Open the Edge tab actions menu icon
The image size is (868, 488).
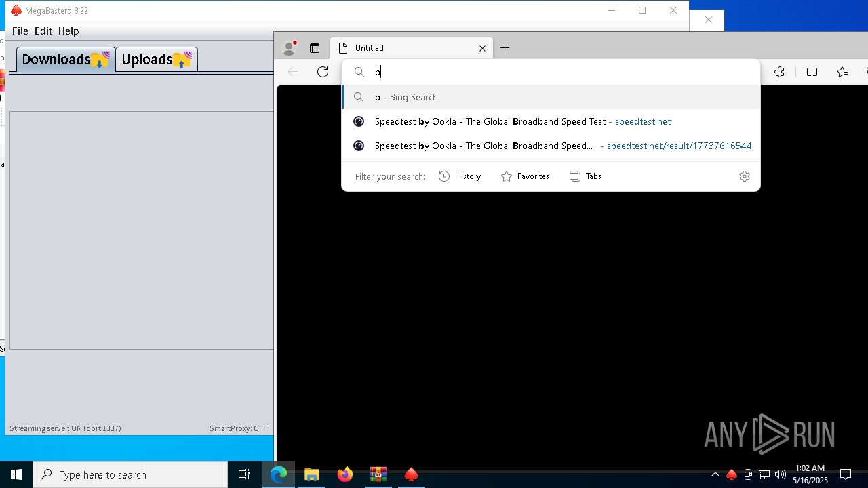315,48
